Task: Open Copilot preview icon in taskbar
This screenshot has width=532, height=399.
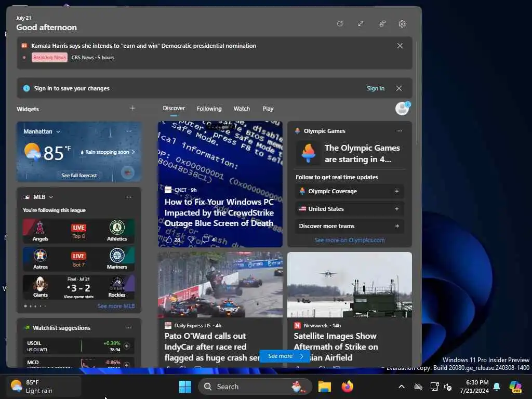Action: [x=515, y=387]
